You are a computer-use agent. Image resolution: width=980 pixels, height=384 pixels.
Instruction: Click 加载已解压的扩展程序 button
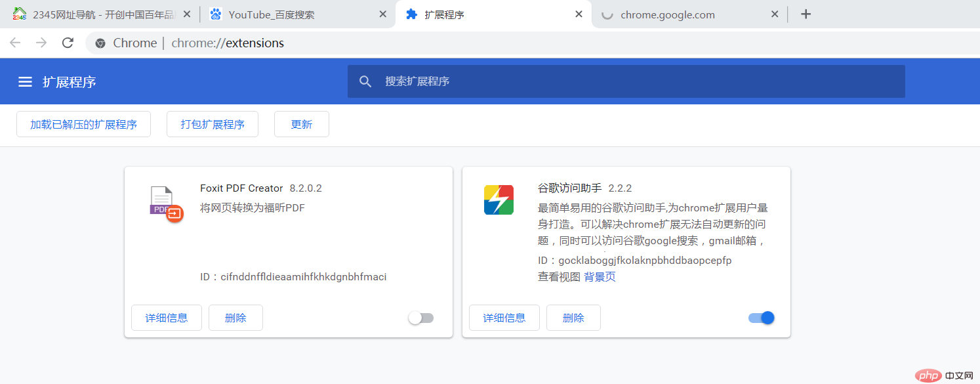pos(83,123)
